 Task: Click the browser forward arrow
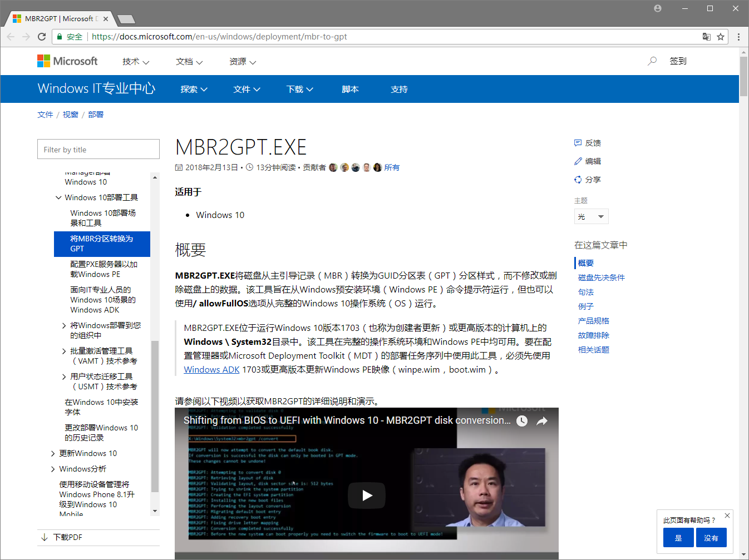coord(26,37)
